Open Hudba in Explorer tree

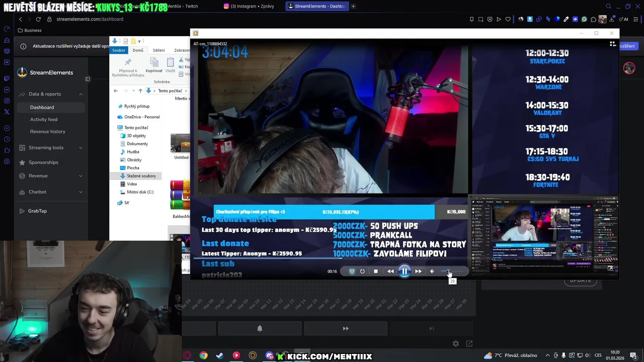point(130,152)
